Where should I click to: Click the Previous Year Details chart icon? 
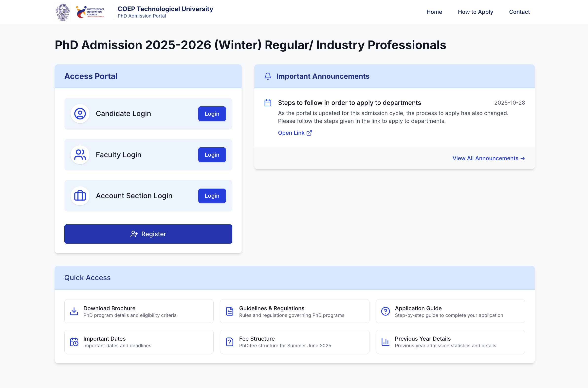pyautogui.click(x=385, y=342)
